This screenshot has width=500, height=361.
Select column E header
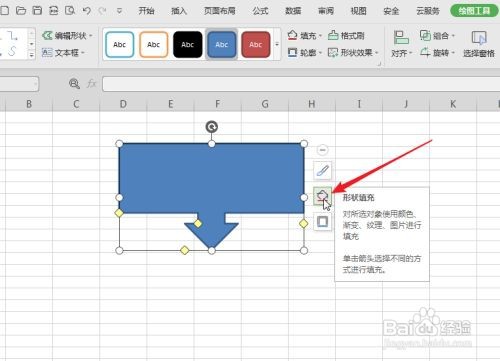[170, 104]
